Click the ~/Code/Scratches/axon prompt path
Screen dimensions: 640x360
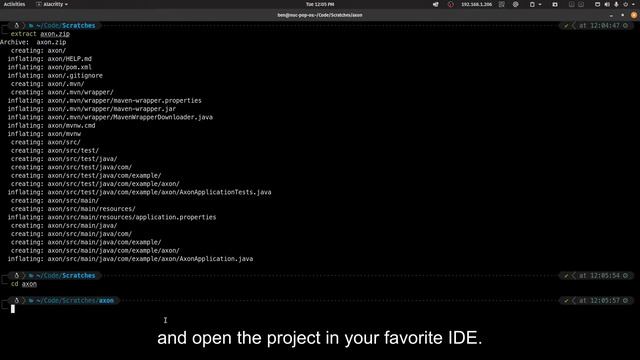click(x=75, y=300)
